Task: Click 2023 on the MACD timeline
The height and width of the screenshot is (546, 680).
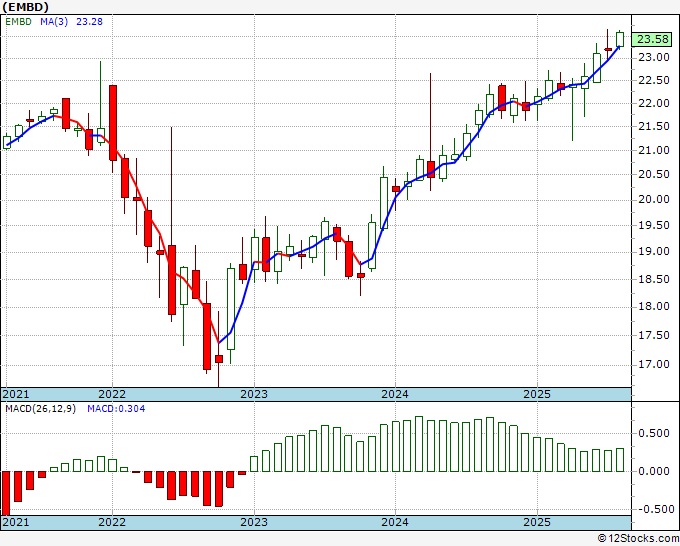Action: click(x=254, y=522)
